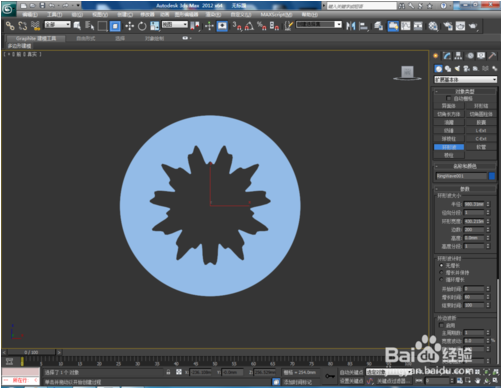Image resolution: width=503 pixels, height=390 pixels.
Task: Toggle keyboard shortcut override icon
Action: [222, 26]
